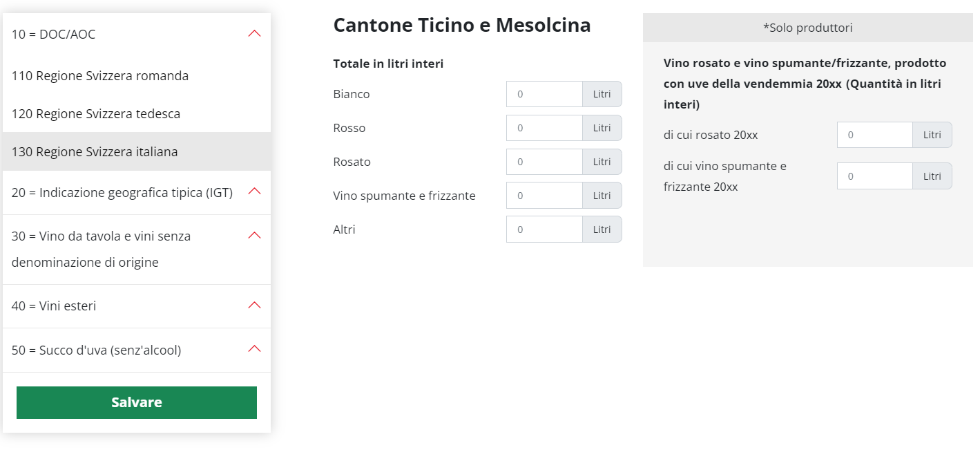Viewport: 980px width, 459px height.
Task: Collapse the 10 = DOC/AOC section chevron
Action: click(x=254, y=33)
